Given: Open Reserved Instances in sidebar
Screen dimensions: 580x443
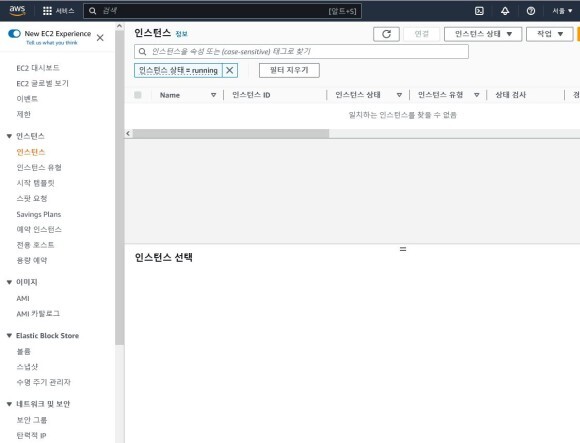Looking at the screenshot, I should click(39, 230).
